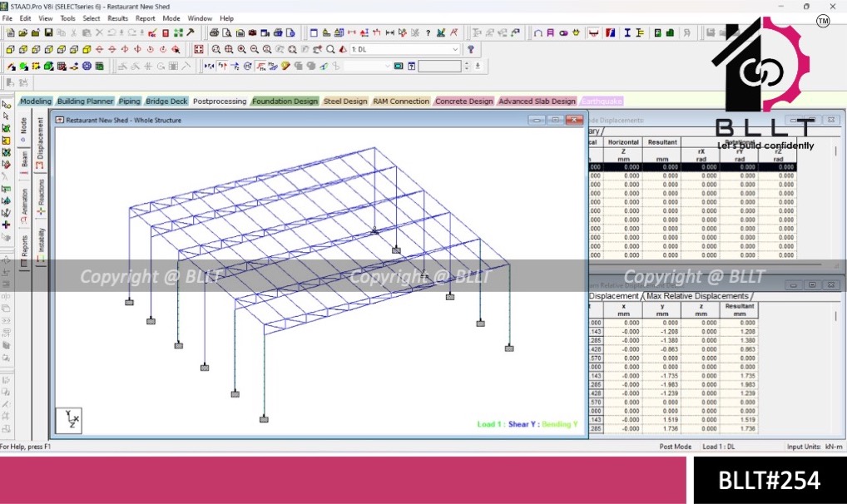Screen dimensions: 847x504
Task: Click the XYZ axis icon in the structure view
Action: point(69,420)
